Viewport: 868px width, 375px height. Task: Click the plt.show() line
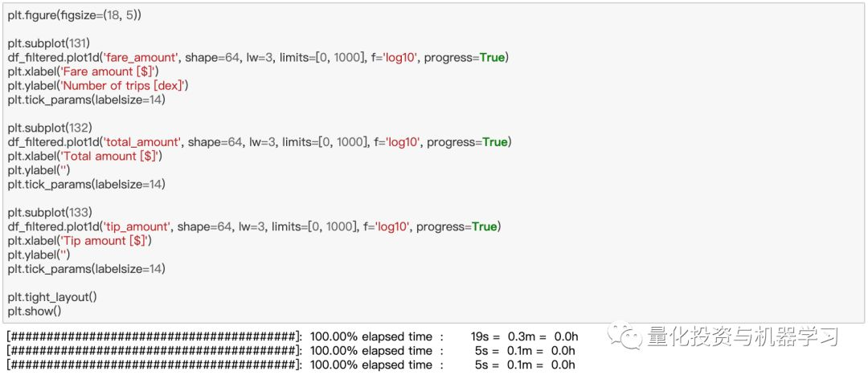35,311
